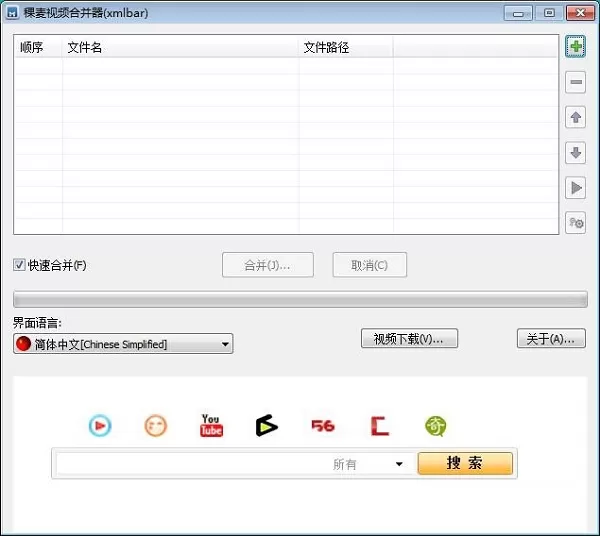
Task: Click the 视频下载(V)... button
Action: point(409,338)
